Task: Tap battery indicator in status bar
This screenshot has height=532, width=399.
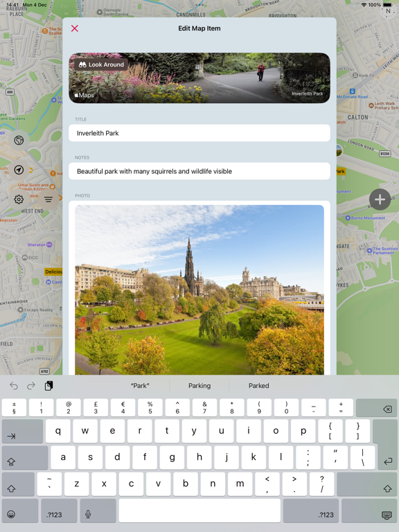Action: [387, 5]
